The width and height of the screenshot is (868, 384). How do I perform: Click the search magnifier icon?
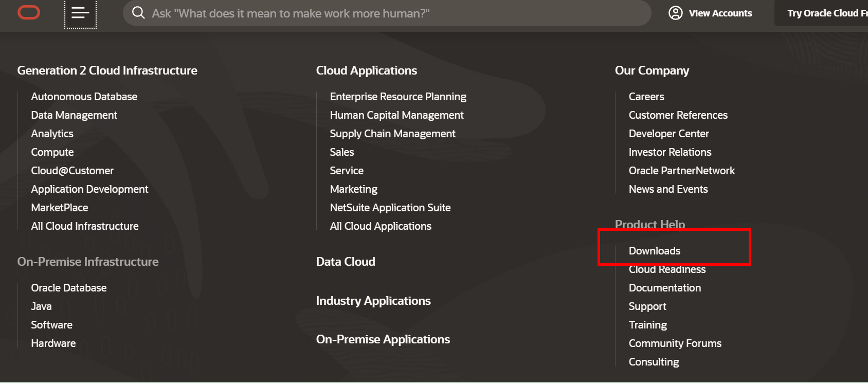tap(138, 13)
